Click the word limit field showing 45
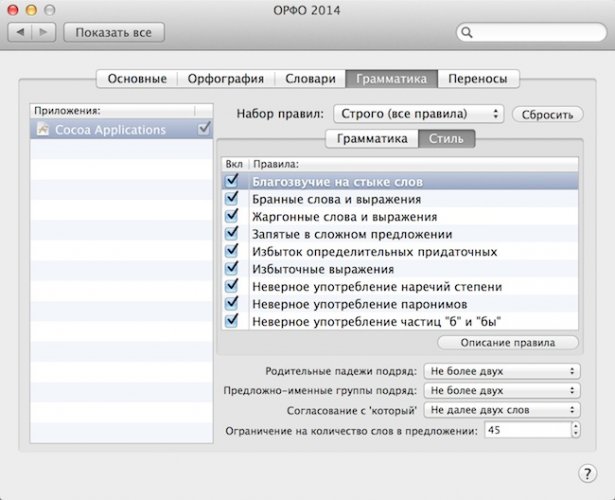 pyautogui.click(x=528, y=430)
